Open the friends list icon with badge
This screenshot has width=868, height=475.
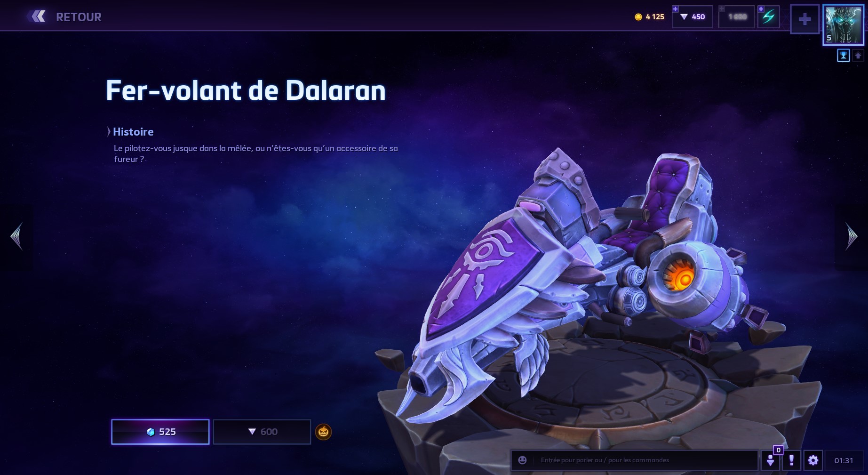(771, 460)
